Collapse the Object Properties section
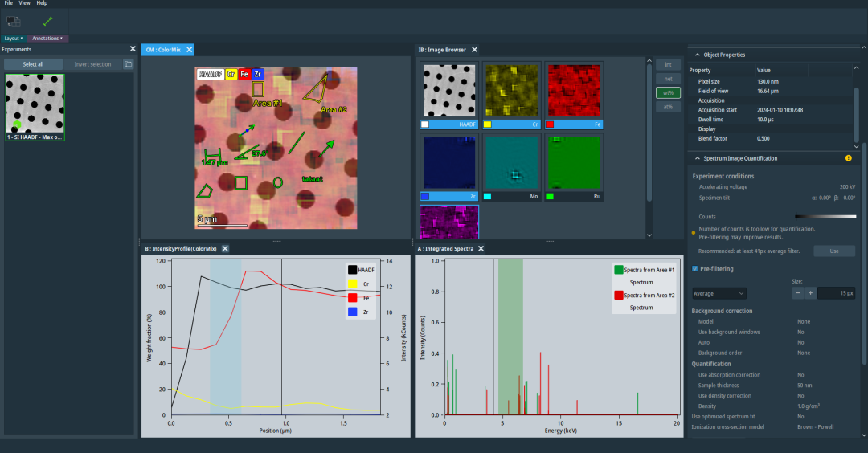868x453 pixels. (696, 55)
